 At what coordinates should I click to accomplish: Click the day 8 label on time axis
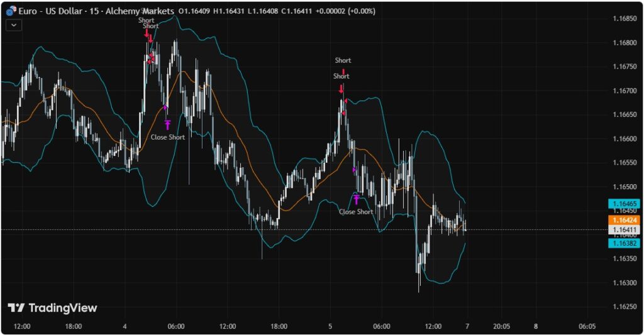tap(536, 326)
